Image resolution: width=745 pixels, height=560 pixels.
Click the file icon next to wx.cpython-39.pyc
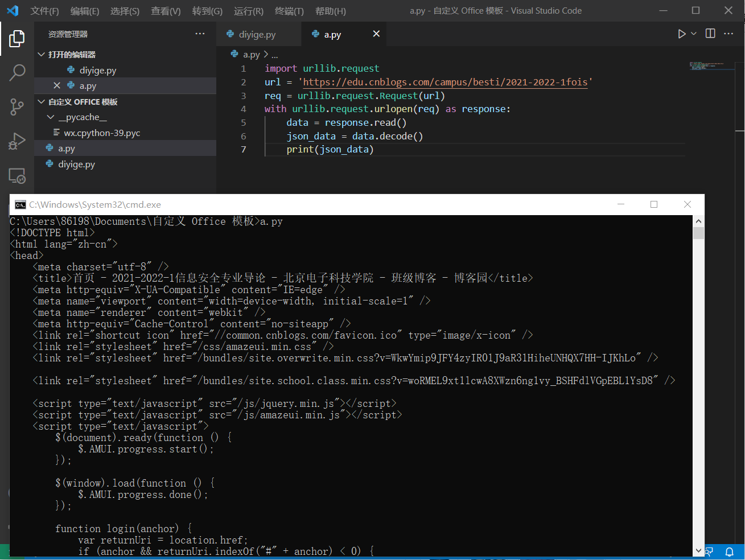(56, 133)
